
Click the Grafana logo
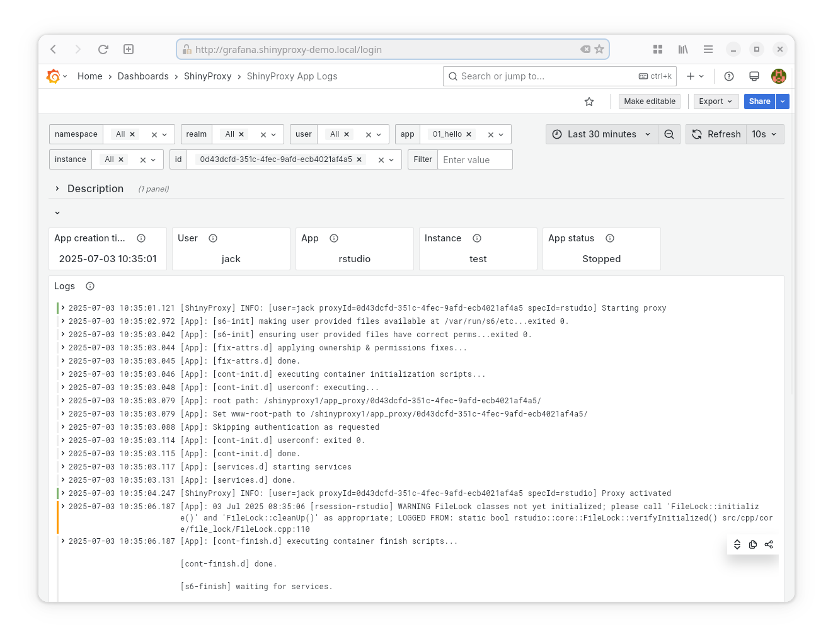pyautogui.click(x=54, y=76)
